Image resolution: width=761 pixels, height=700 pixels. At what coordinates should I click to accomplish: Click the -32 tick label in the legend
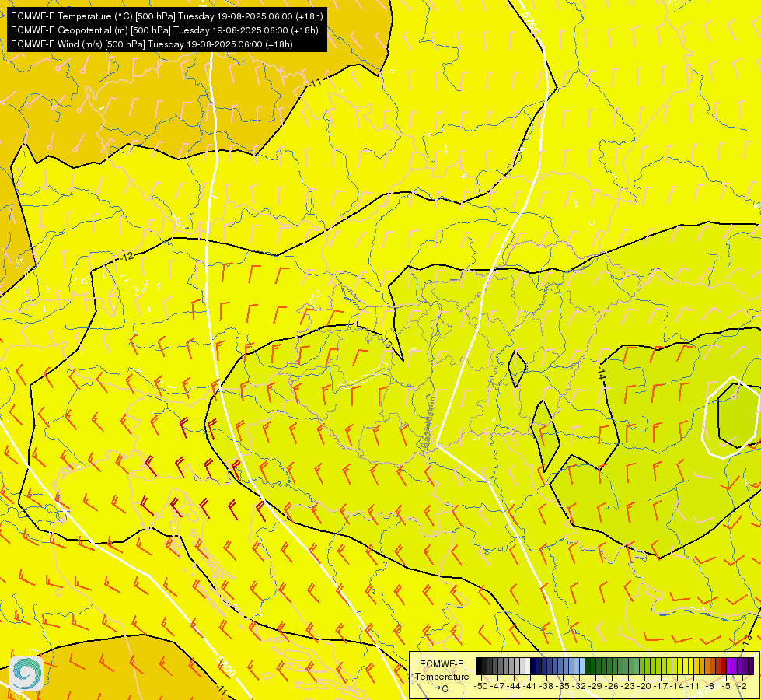(579, 687)
